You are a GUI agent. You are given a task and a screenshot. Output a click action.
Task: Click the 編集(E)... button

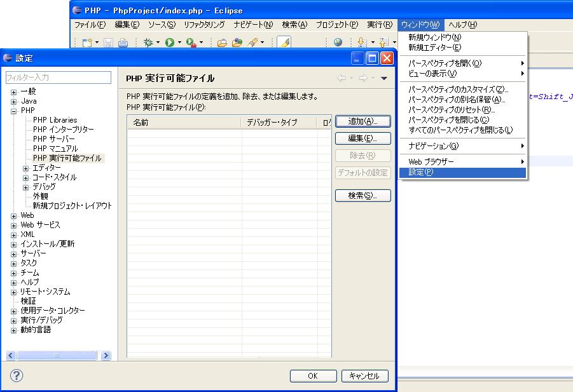[363, 139]
